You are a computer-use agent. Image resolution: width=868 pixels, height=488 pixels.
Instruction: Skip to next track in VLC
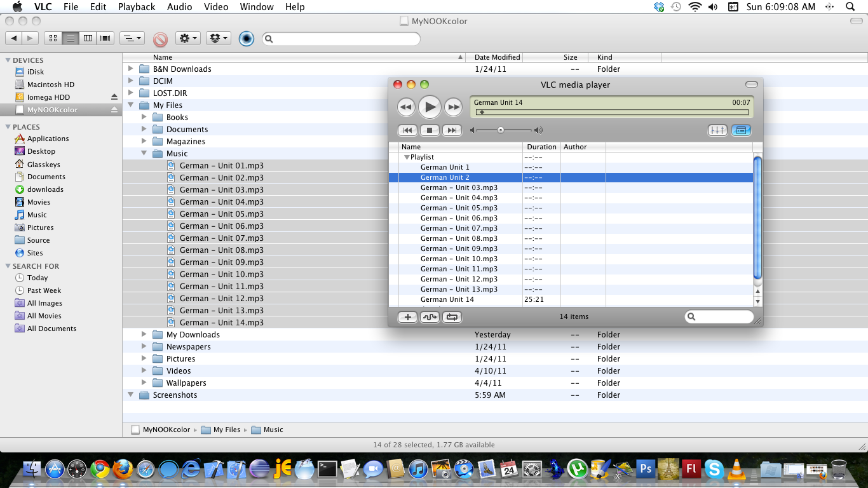[x=452, y=130]
